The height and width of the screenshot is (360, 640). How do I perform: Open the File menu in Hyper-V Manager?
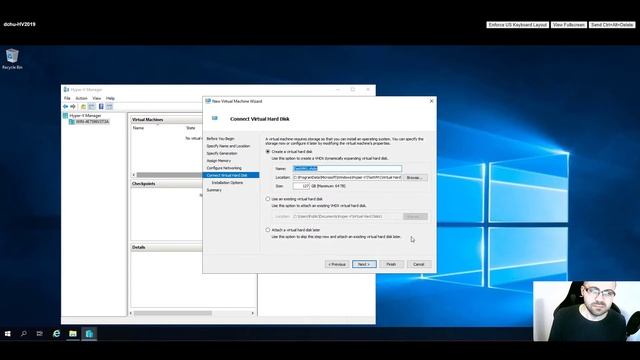[67, 98]
